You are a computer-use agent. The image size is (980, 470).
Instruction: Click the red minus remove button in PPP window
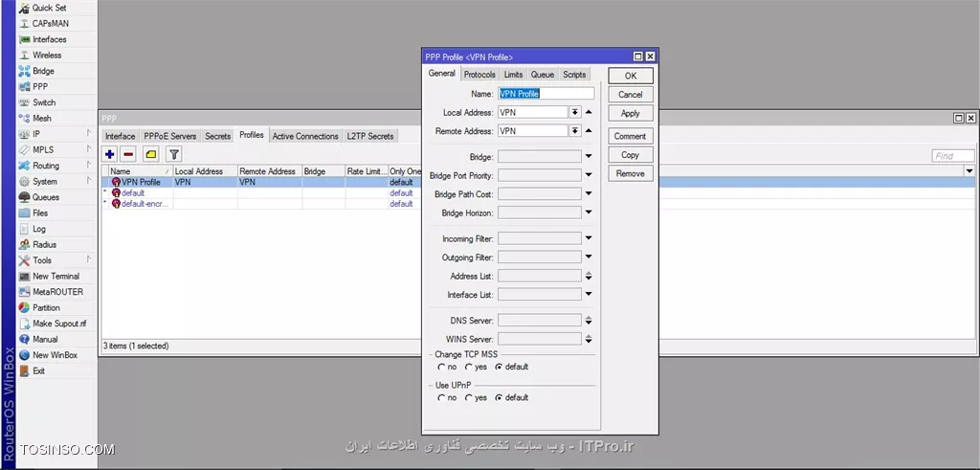(128, 154)
